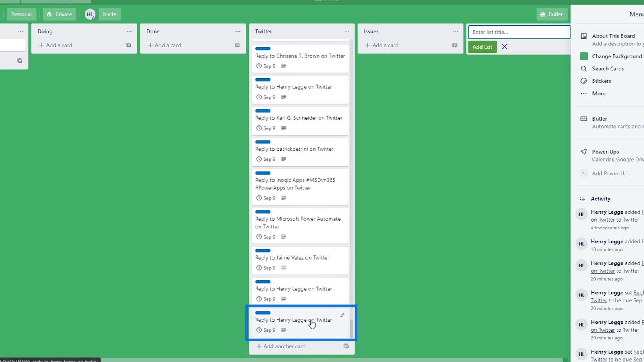Screen dimensions: 644x362
Task: Open Add Power-Up... in the menu
Action: pos(611,173)
